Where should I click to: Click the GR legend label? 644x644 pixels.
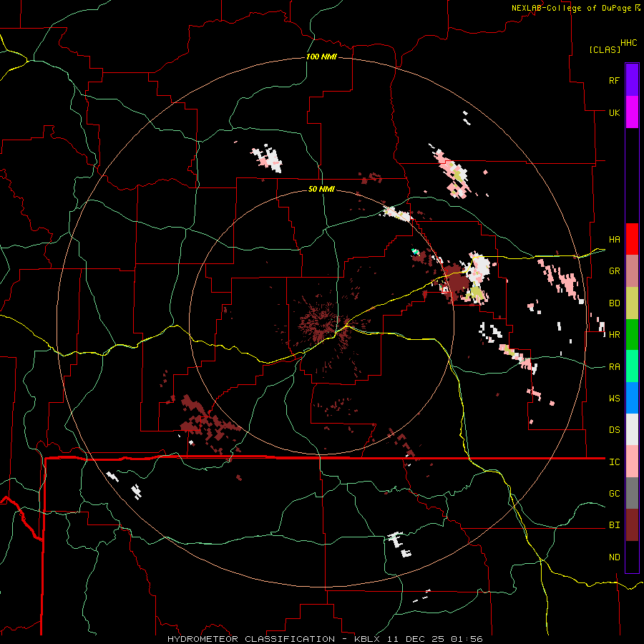pos(614,271)
